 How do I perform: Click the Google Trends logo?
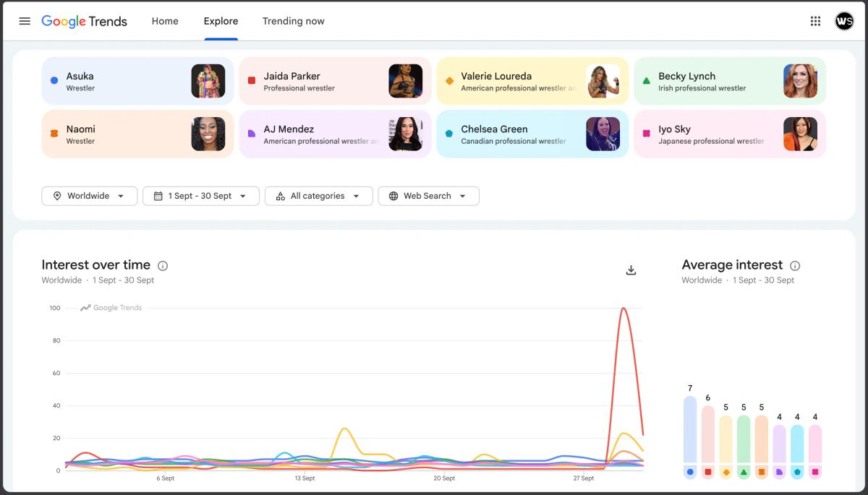[84, 21]
